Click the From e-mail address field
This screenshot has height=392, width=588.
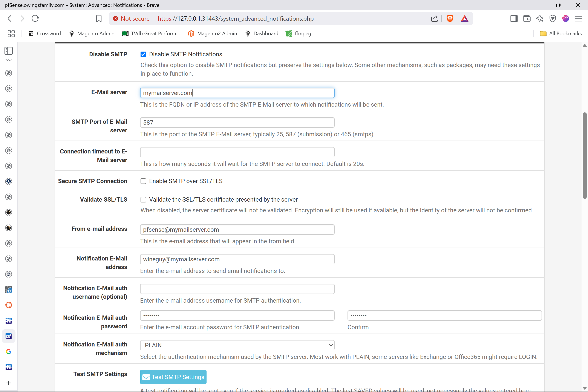point(237,230)
